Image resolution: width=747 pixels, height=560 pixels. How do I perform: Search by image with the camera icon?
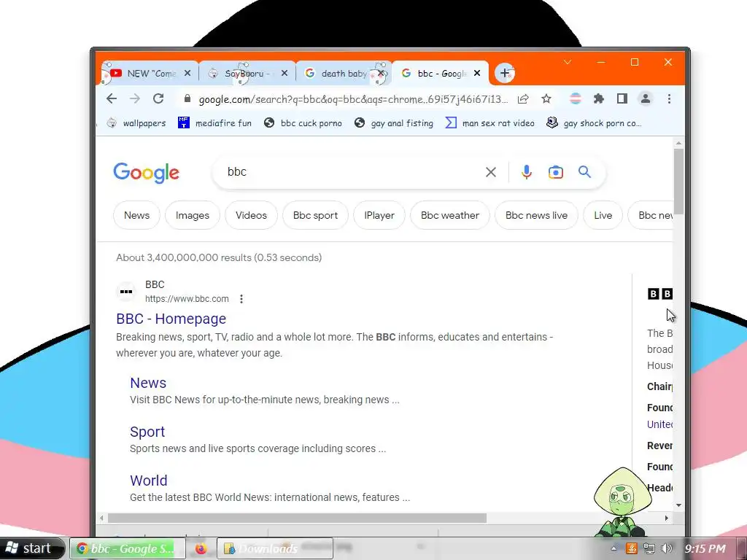555,172
